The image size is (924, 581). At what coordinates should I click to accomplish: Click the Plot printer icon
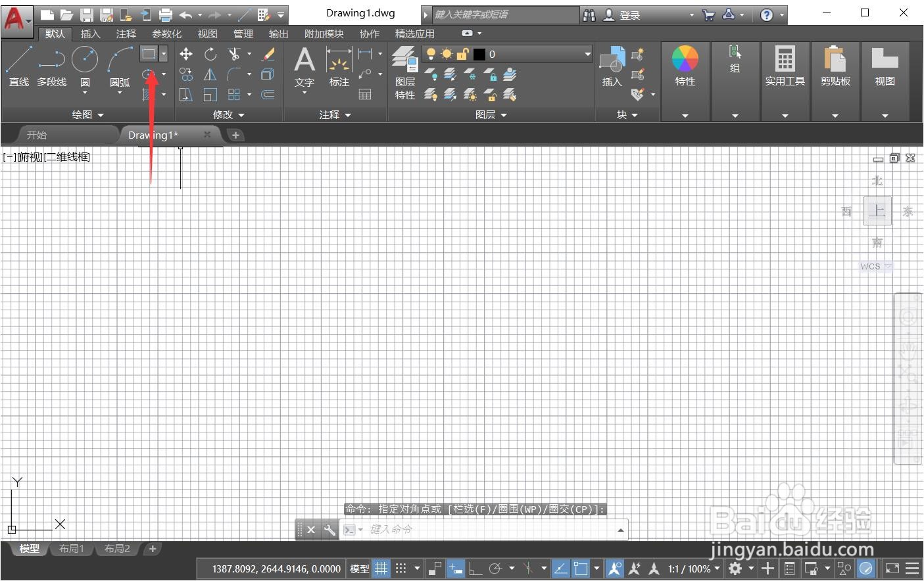pos(166,14)
